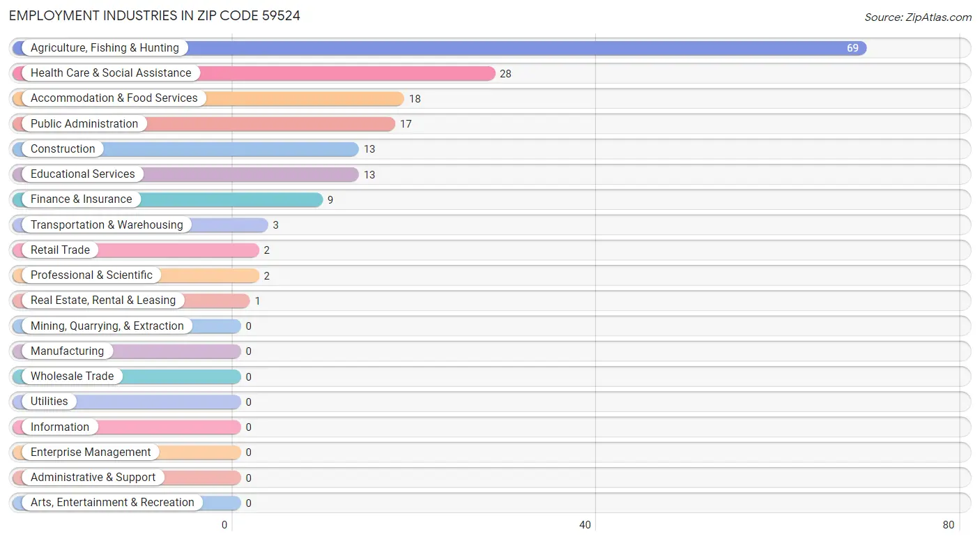The width and height of the screenshot is (980, 541).
Task: Click the value 3 beside Transportation bar
Action: (276, 225)
